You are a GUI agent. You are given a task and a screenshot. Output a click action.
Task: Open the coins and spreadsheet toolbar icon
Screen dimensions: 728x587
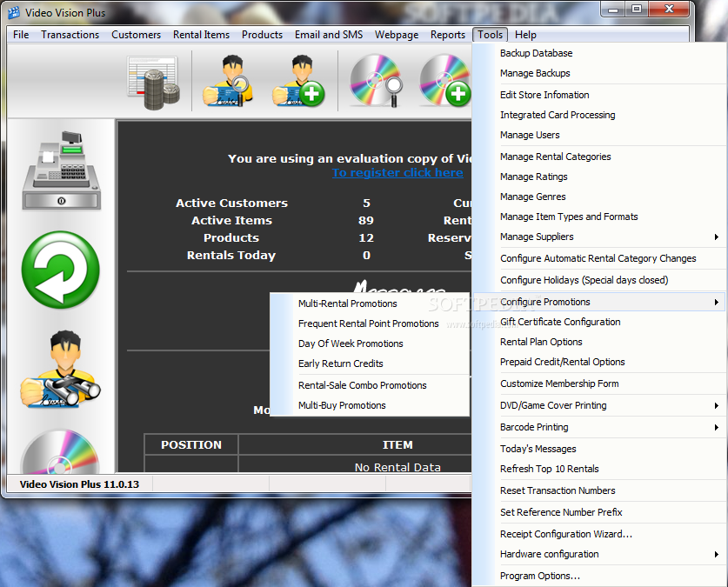(x=154, y=83)
